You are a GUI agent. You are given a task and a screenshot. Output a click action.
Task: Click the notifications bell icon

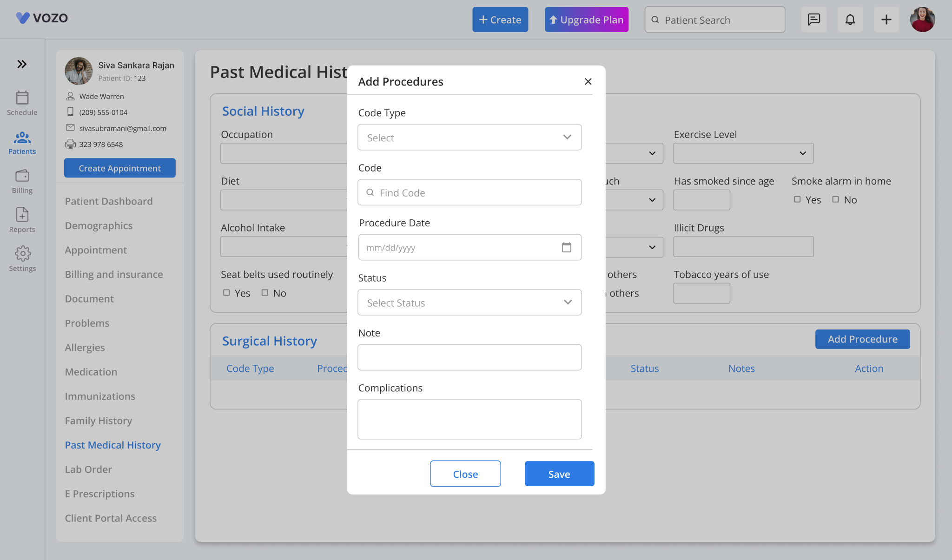pyautogui.click(x=850, y=20)
